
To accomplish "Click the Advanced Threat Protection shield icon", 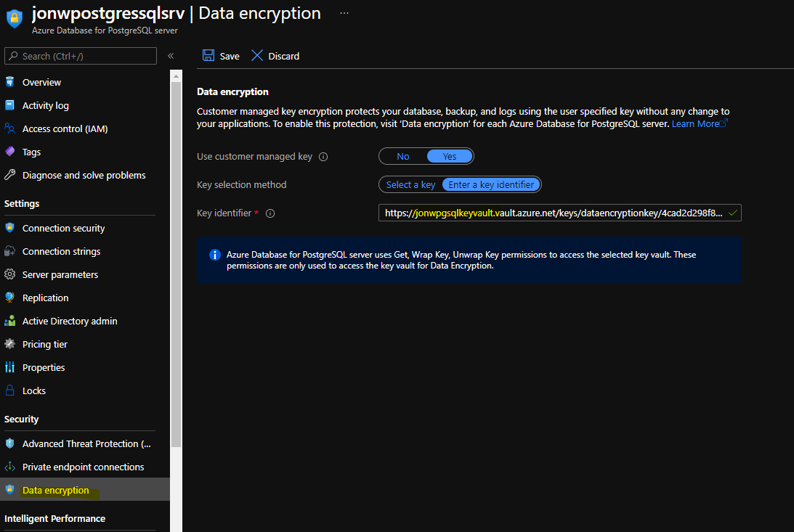I will tap(9, 443).
